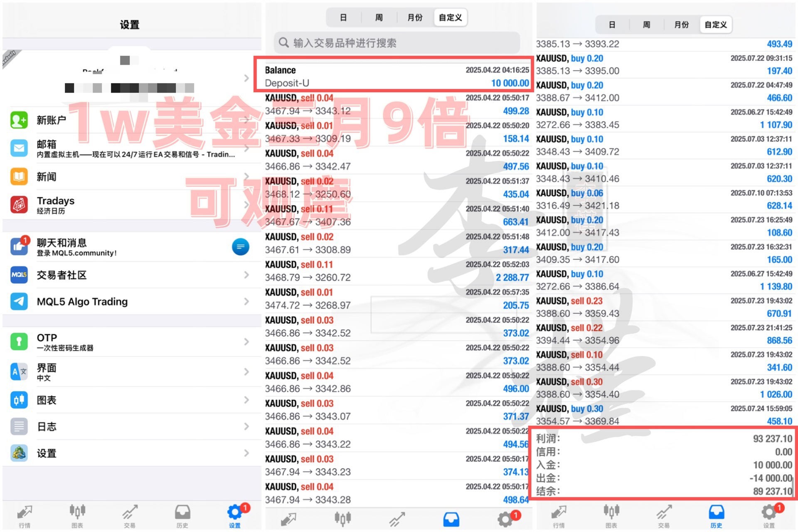Tap 行情 quotes in left panel bar
This screenshot has height=532, width=798.
pyautogui.click(x=25, y=516)
